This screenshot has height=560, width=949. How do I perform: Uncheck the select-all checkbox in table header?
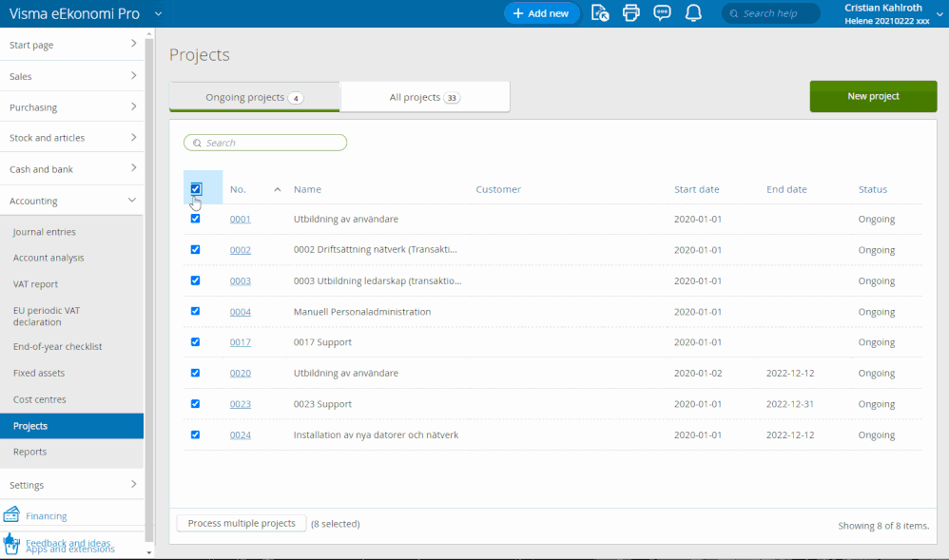click(x=196, y=189)
